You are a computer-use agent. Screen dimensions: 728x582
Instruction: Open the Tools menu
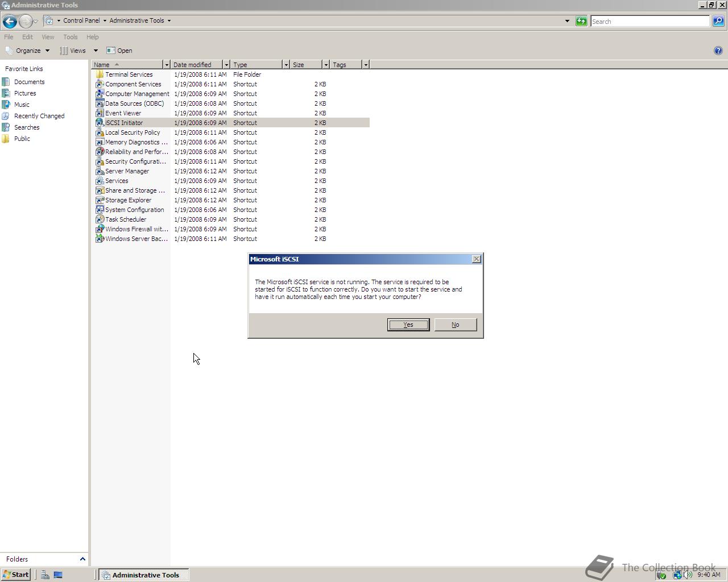click(x=71, y=37)
